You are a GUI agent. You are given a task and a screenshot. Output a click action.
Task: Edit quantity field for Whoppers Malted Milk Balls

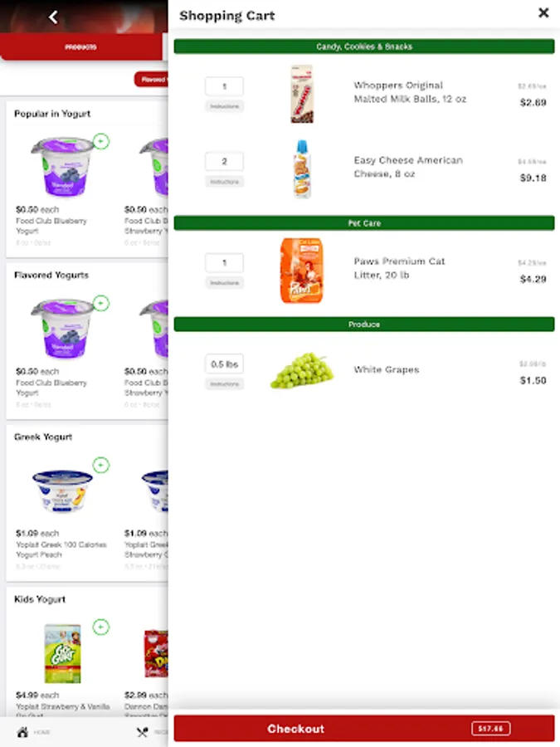click(224, 86)
